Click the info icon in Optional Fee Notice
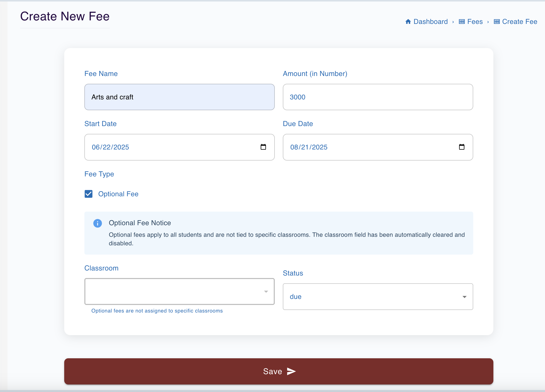The image size is (545, 392). pos(97,223)
